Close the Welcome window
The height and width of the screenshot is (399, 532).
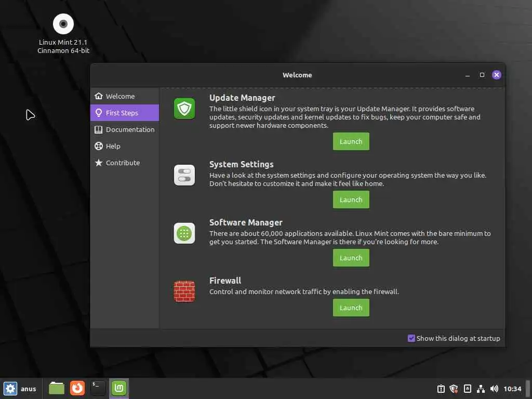(496, 75)
